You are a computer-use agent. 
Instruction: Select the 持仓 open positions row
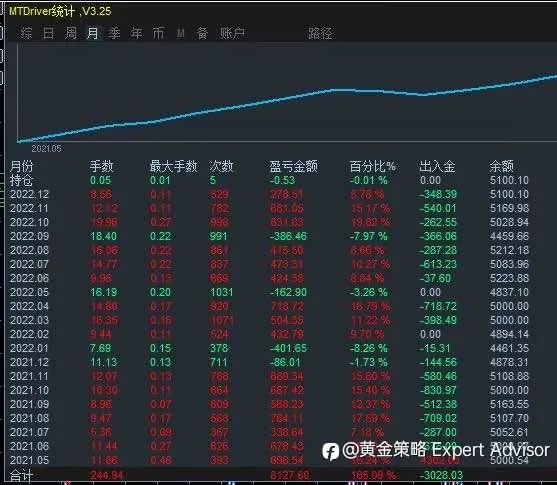click(x=270, y=180)
